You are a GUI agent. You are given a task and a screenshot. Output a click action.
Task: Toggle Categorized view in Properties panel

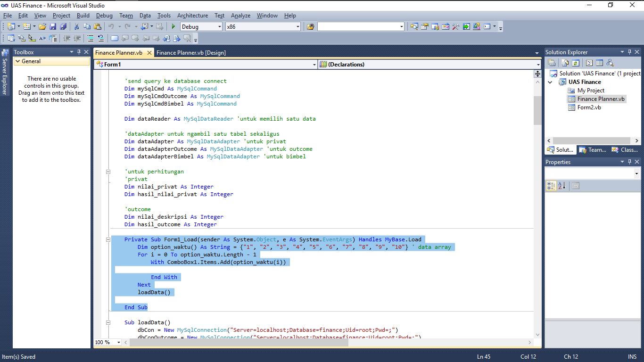(551, 186)
